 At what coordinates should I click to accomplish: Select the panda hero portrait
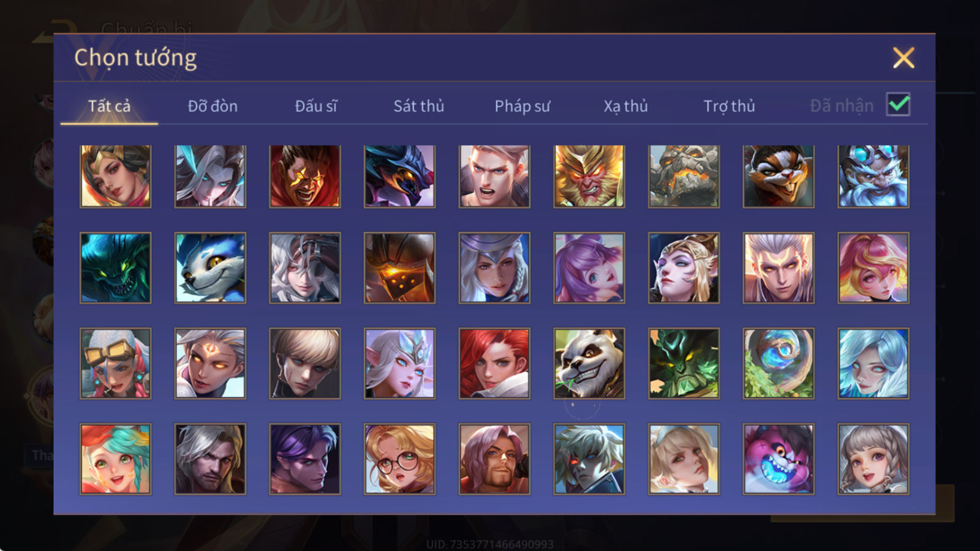pyautogui.click(x=589, y=363)
